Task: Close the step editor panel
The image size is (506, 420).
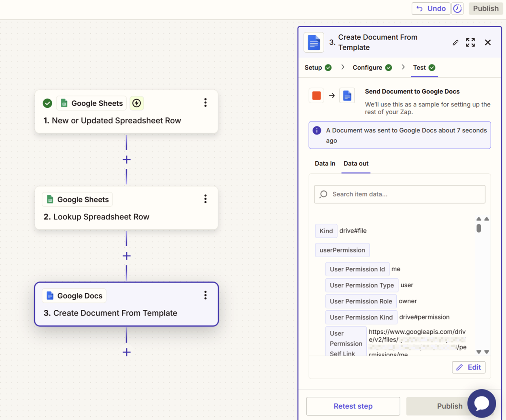Action: pyautogui.click(x=488, y=43)
